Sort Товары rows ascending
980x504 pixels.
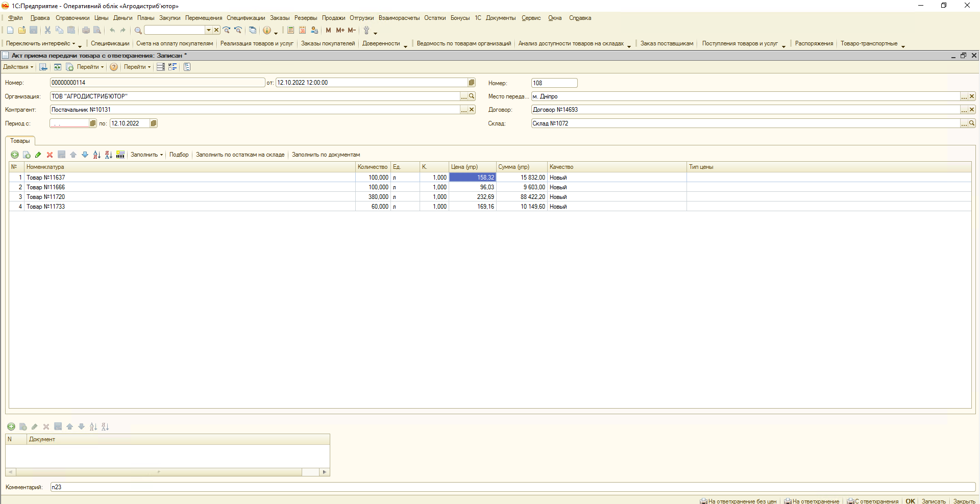97,155
